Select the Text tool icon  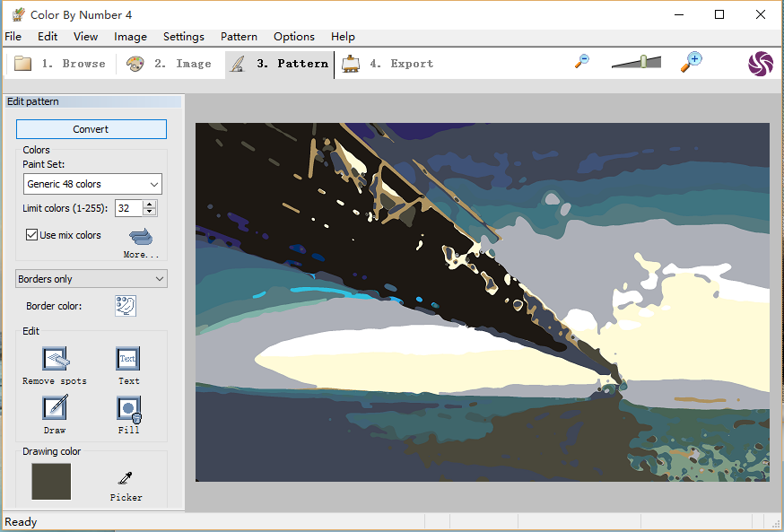point(128,359)
